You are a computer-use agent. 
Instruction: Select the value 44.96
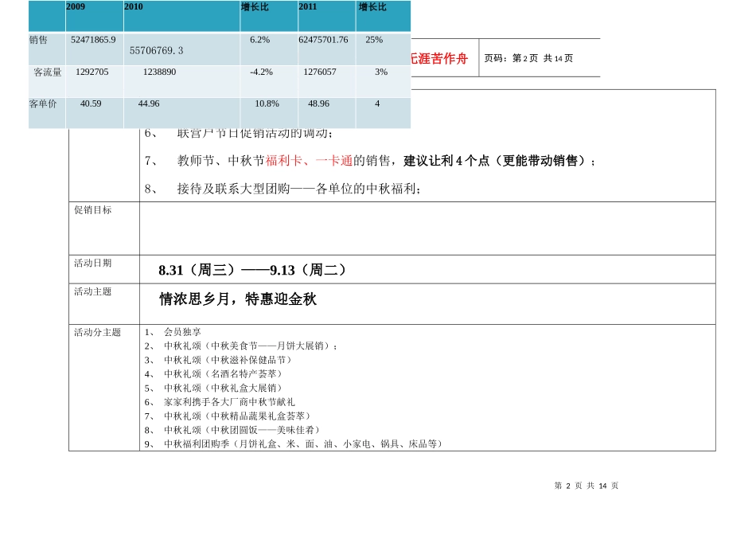149,103
